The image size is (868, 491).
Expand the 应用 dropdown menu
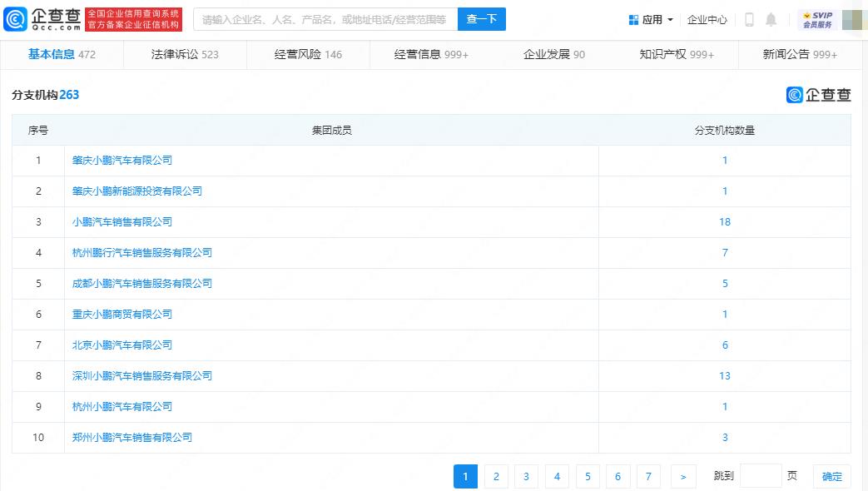pos(651,19)
